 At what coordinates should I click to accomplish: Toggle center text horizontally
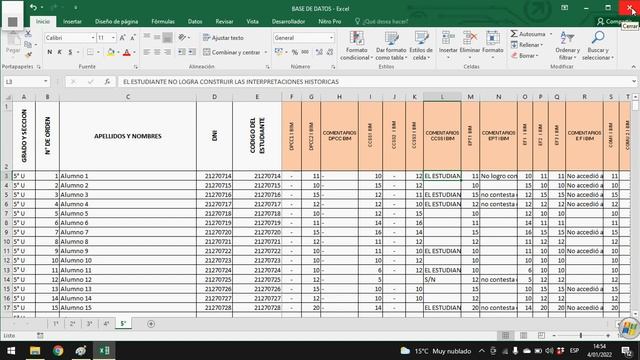click(157, 52)
